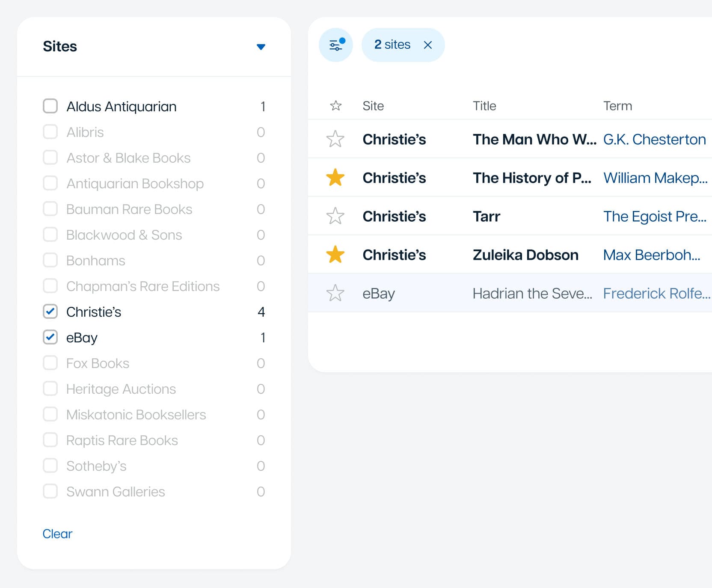The height and width of the screenshot is (588, 712).
Task: Check the Blackwood & Sons checkbox
Action: (x=50, y=235)
